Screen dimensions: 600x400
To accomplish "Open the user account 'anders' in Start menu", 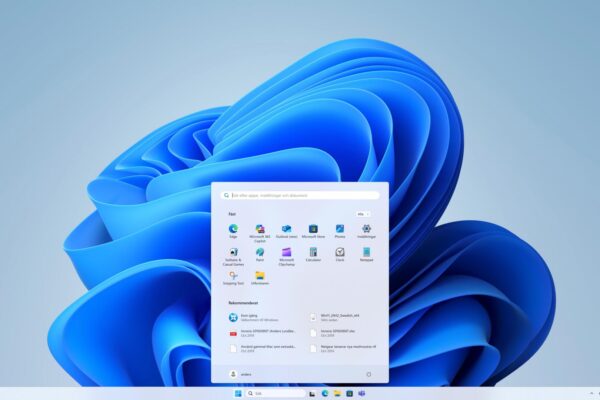I will pos(240,374).
